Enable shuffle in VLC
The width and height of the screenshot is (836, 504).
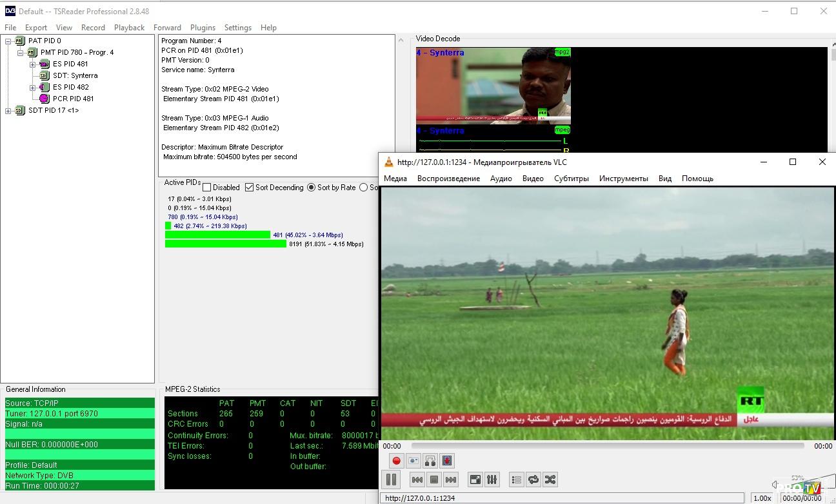tap(550, 480)
